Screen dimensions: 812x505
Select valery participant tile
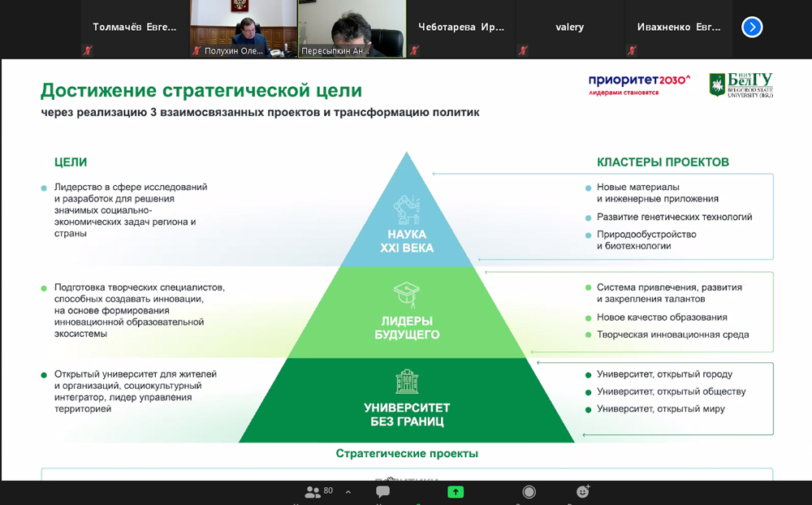[569, 28]
